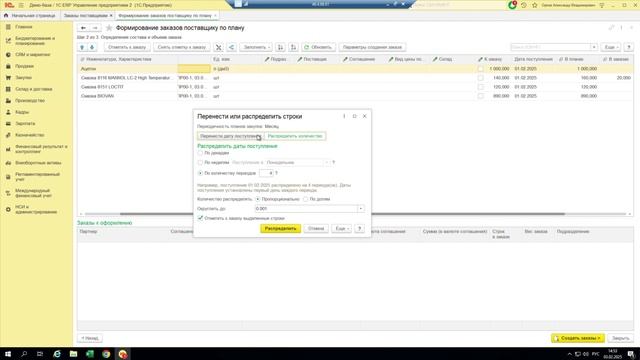Click Отмена button in dialog
This screenshot has height=360, width=640.
click(316, 229)
